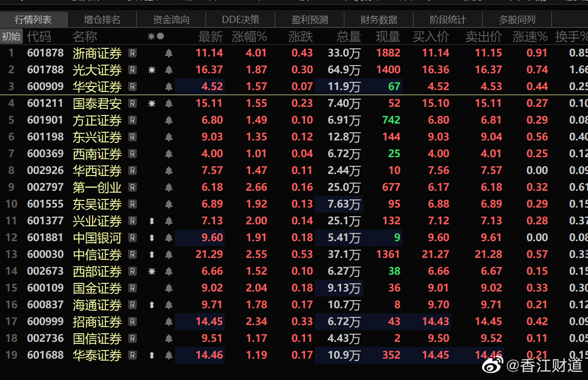588x380 pixels.
Task: Click volume cell 64.9万
Action: pyautogui.click(x=344, y=70)
